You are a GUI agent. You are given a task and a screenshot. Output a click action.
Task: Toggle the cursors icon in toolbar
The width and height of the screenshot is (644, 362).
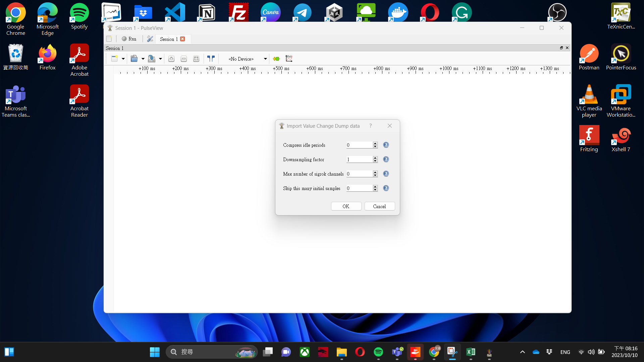click(x=211, y=59)
